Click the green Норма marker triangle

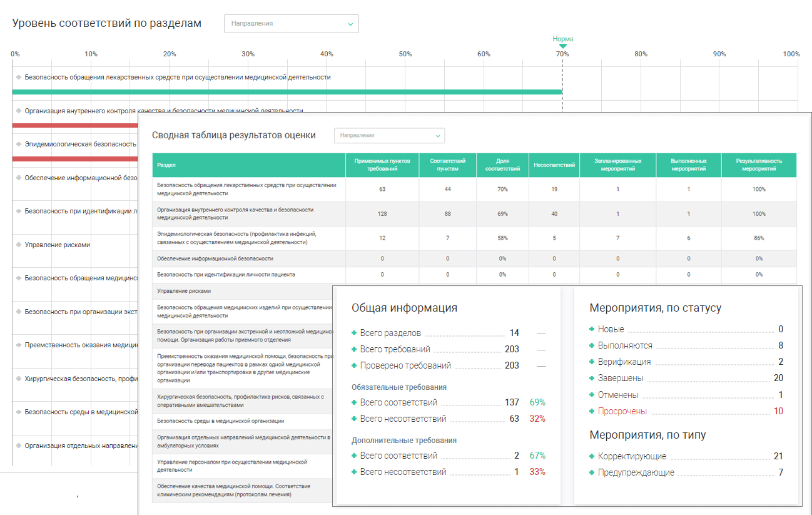562,46
